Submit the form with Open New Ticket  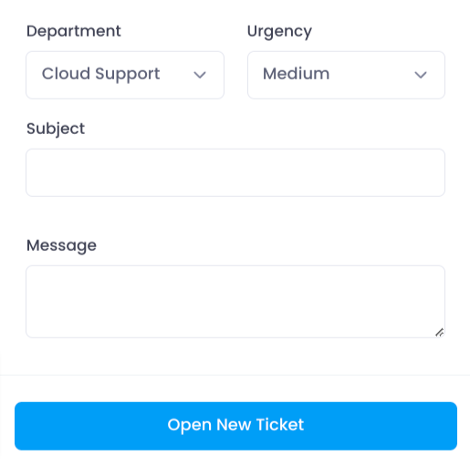point(235,426)
